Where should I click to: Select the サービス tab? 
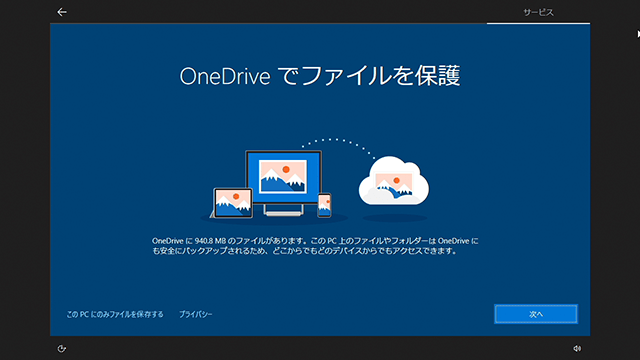point(538,13)
